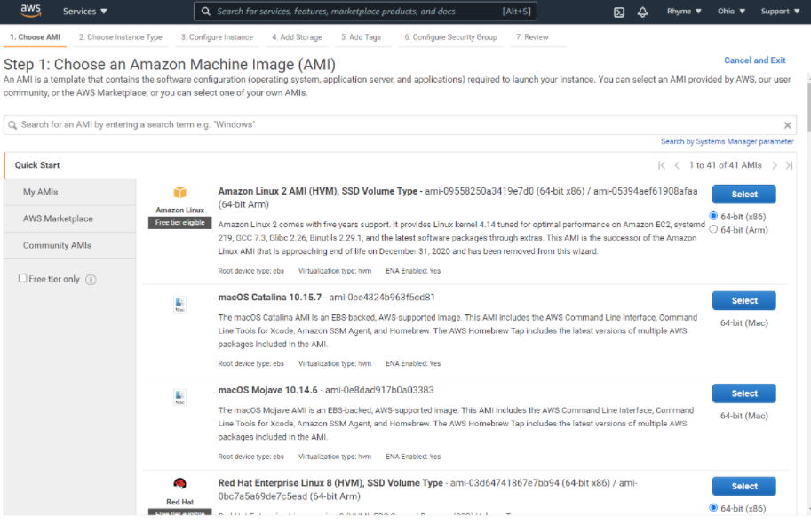811x532 pixels.
Task: Go to the Configure Instance step
Action: tap(217, 37)
